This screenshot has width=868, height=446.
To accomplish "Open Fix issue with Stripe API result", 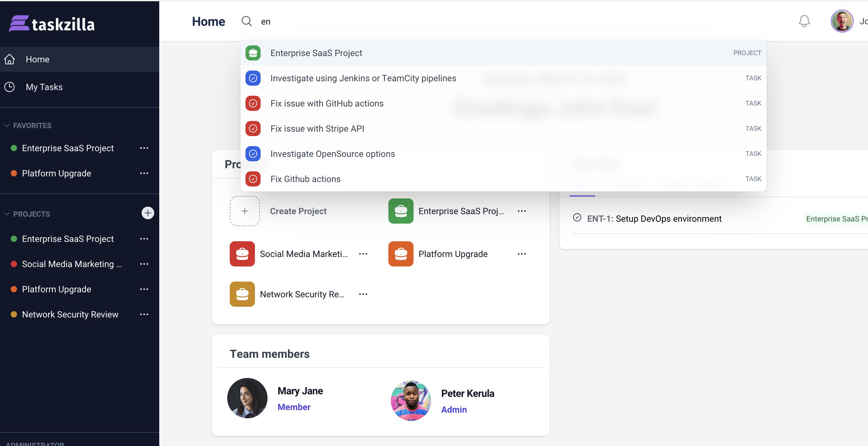I will pyautogui.click(x=317, y=129).
